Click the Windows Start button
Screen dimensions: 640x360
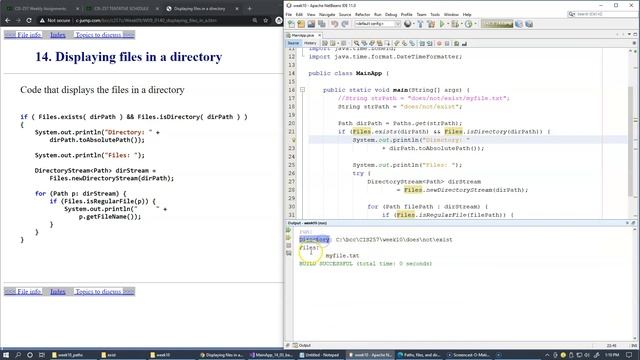pos(6,355)
